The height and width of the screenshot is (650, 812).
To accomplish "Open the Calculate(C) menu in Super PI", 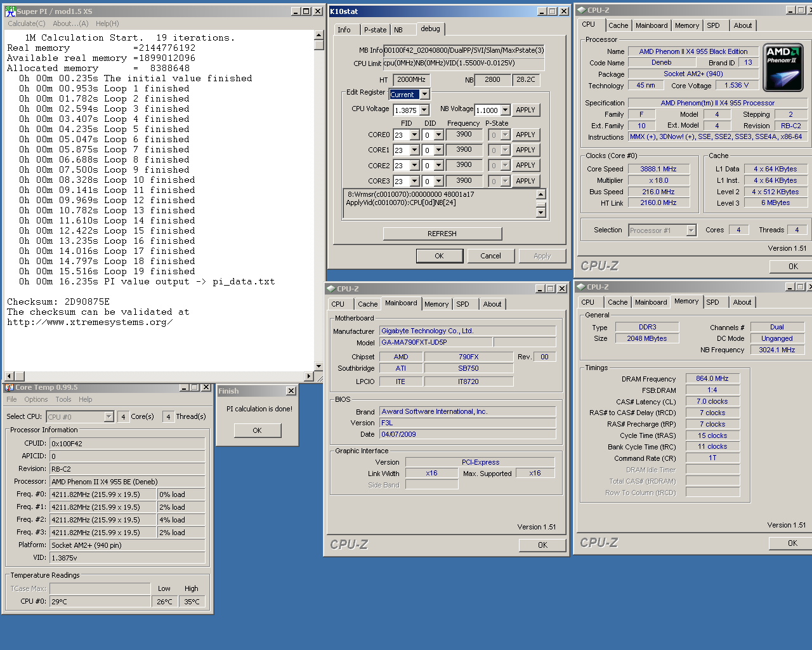I will (x=27, y=23).
